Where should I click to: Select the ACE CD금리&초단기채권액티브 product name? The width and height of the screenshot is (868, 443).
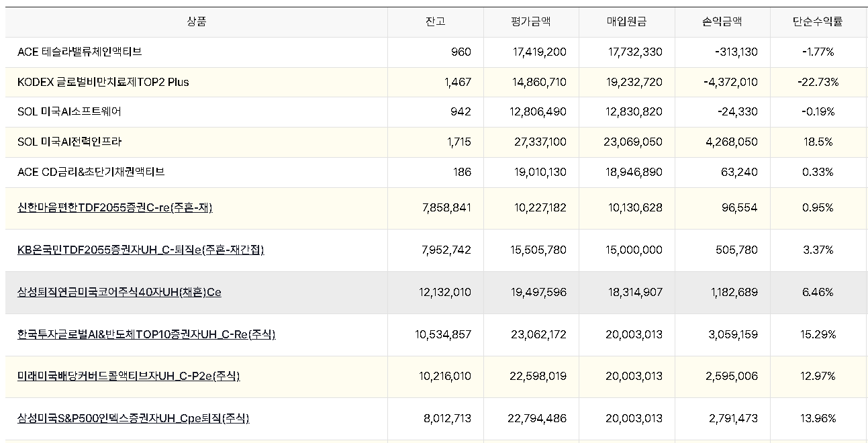pos(91,172)
